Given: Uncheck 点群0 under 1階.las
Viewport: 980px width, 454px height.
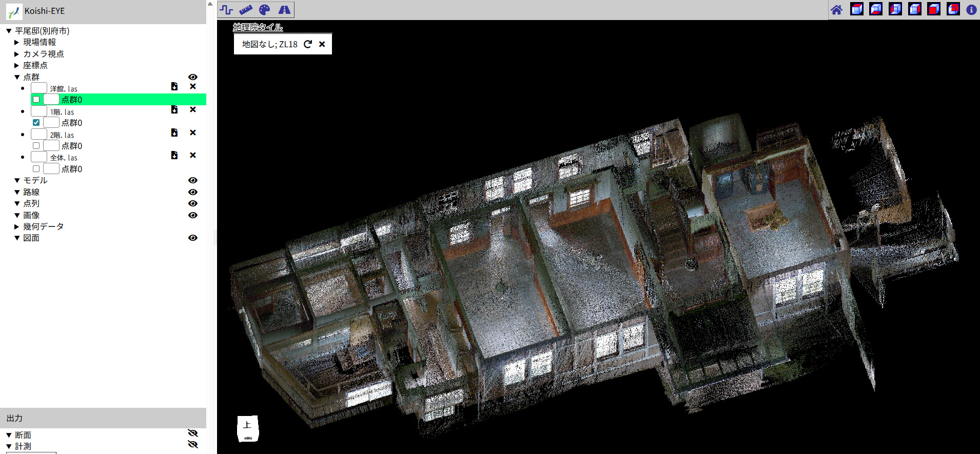Looking at the screenshot, I should pyautogui.click(x=36, y=123).
